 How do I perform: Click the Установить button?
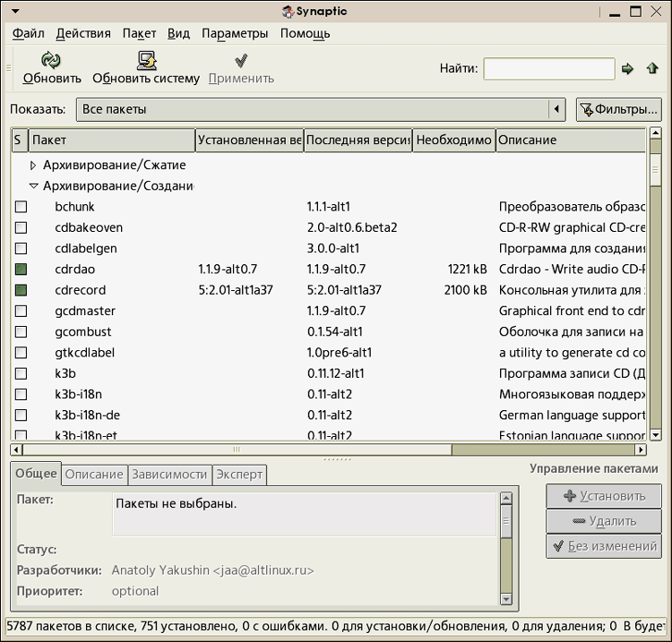(603, 496)
